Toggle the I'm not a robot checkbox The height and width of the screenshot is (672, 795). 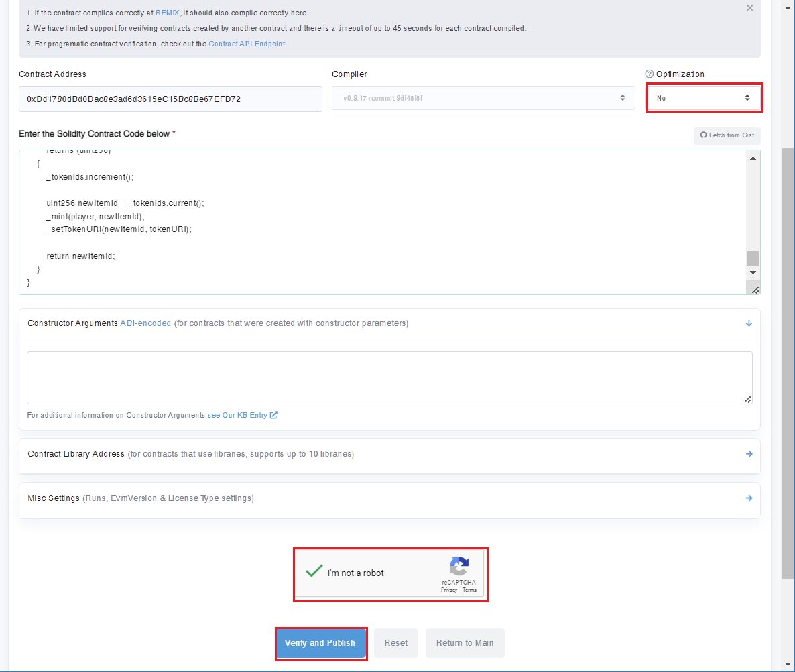[314, 572]
